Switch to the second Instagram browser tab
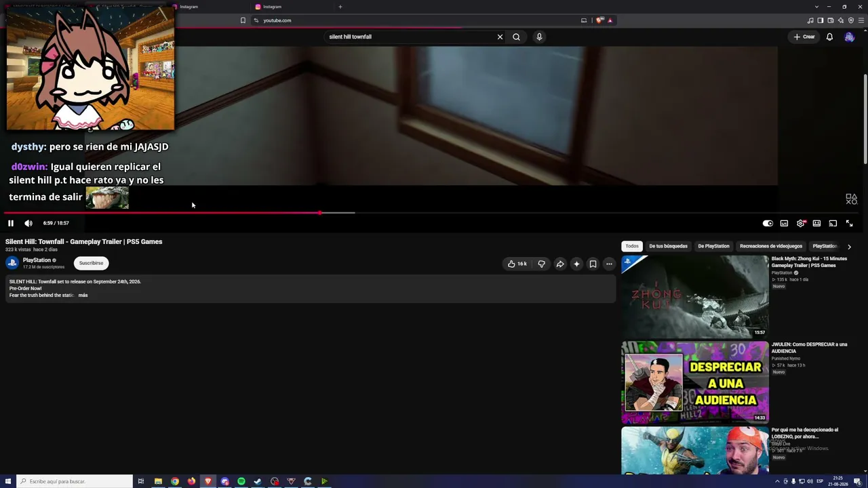The height and width of the screenshot is (488, 868). coord(293,7)
